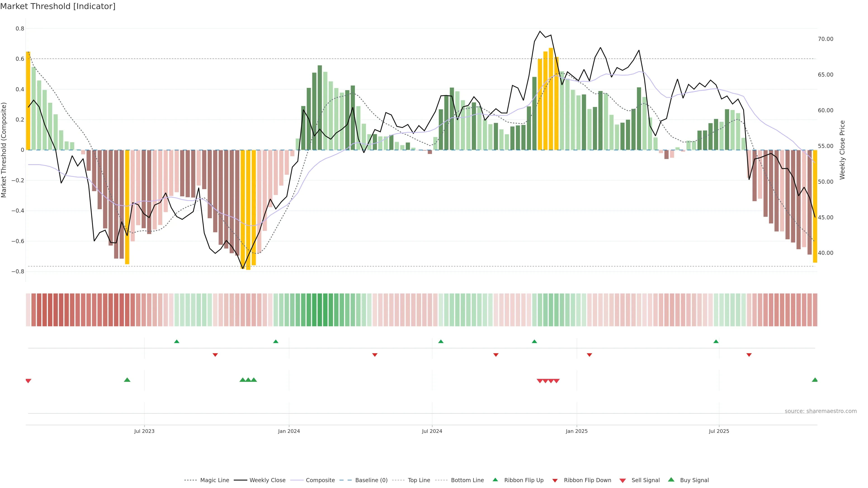The height and width of the screenshot is (488, 868).
Task: Click the last Ribbon Flip Down marker after Jul 2025
Action: tap(749, 355)
